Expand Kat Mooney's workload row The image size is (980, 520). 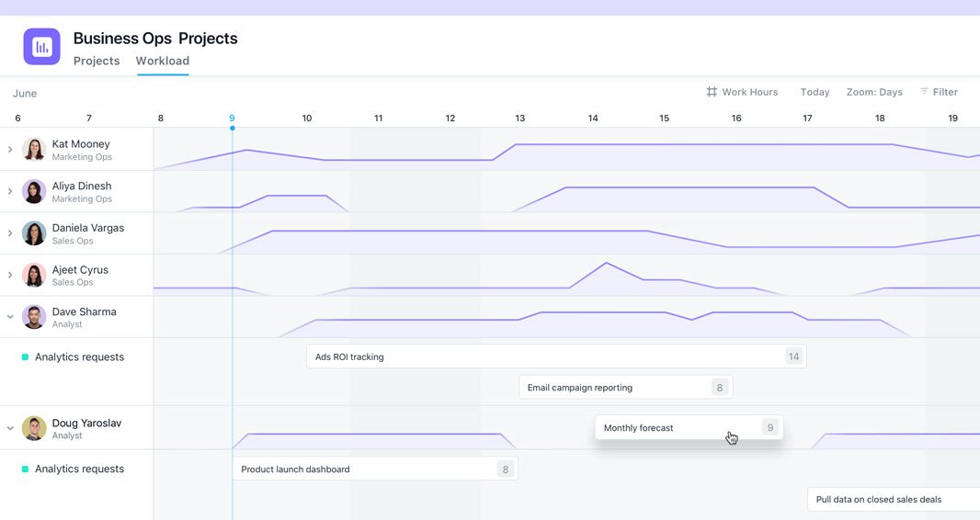click(10, 150)
